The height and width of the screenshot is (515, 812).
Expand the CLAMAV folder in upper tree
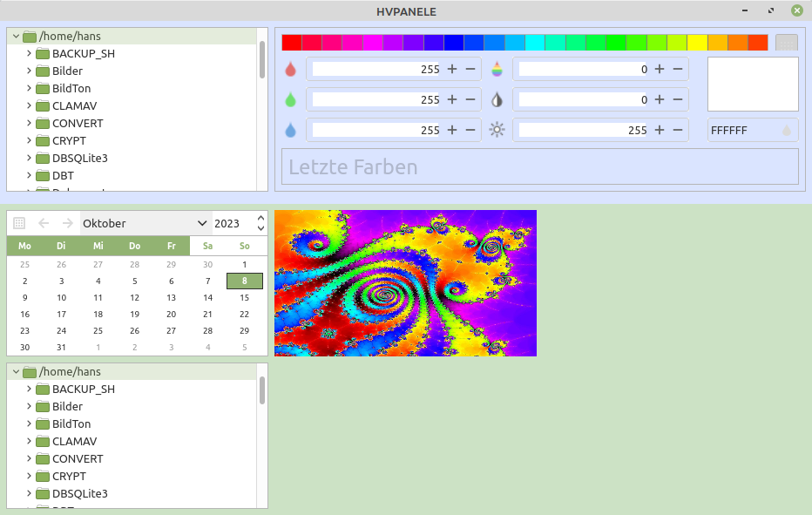[30, 106]
